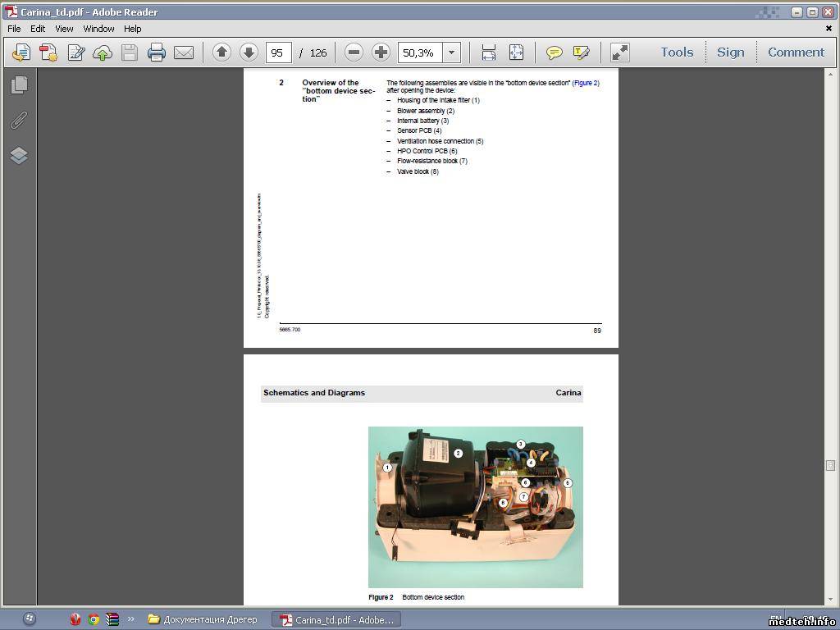This screenshot has height=630, width=840.
Task: Add a sticky note comment
Action: 555,52
